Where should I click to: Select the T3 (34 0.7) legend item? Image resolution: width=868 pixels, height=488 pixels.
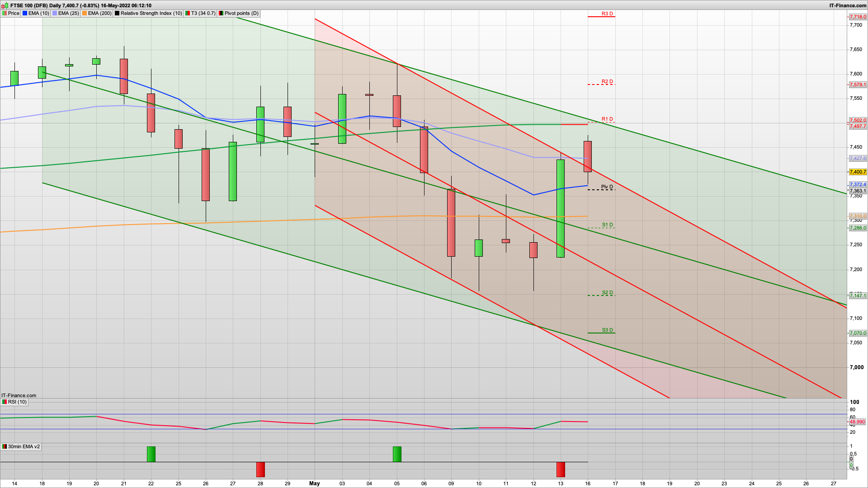coord(203,13)
